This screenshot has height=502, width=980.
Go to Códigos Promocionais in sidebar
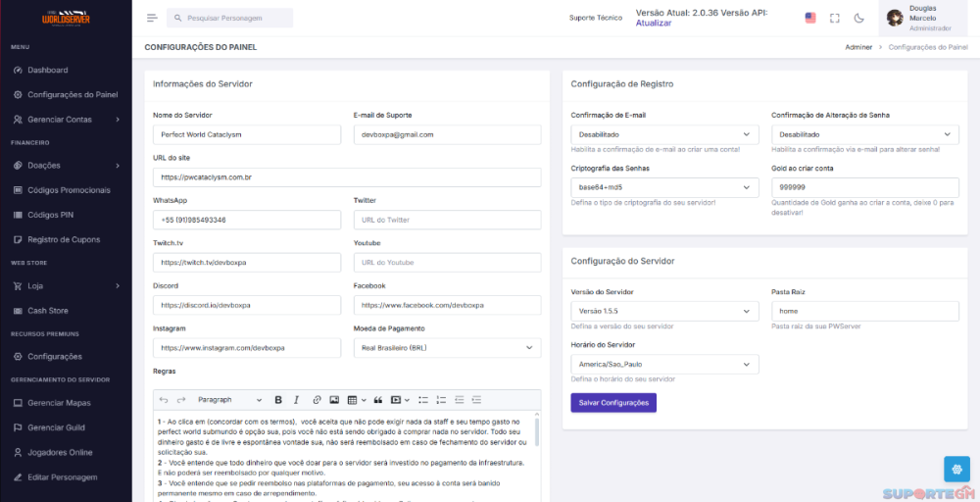[69, 190]
